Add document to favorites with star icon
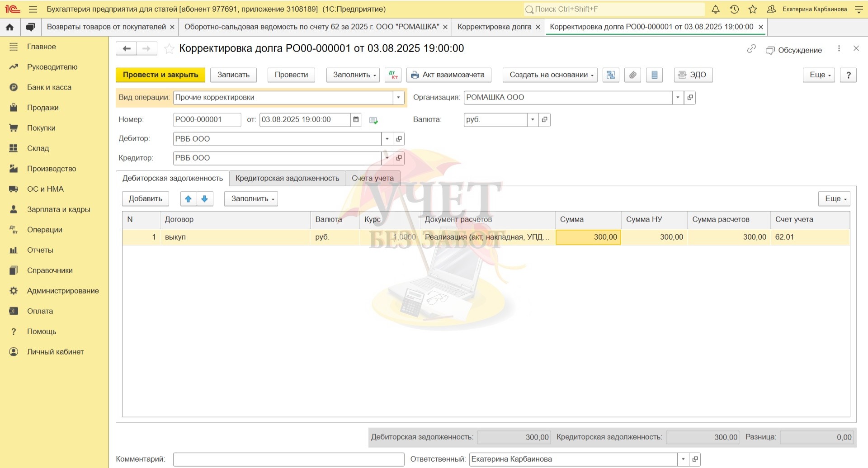 click(x=169, y=49)
